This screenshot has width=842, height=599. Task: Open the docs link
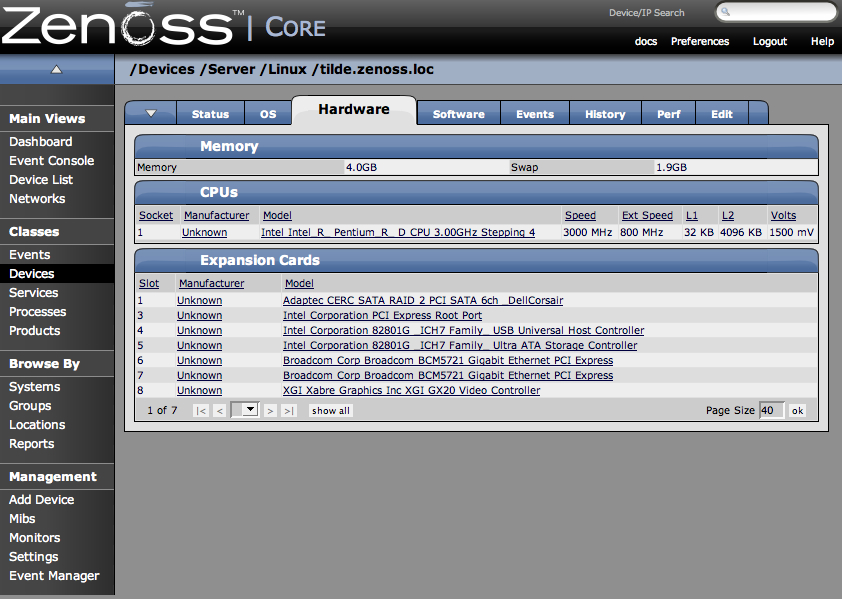[646, 41]
